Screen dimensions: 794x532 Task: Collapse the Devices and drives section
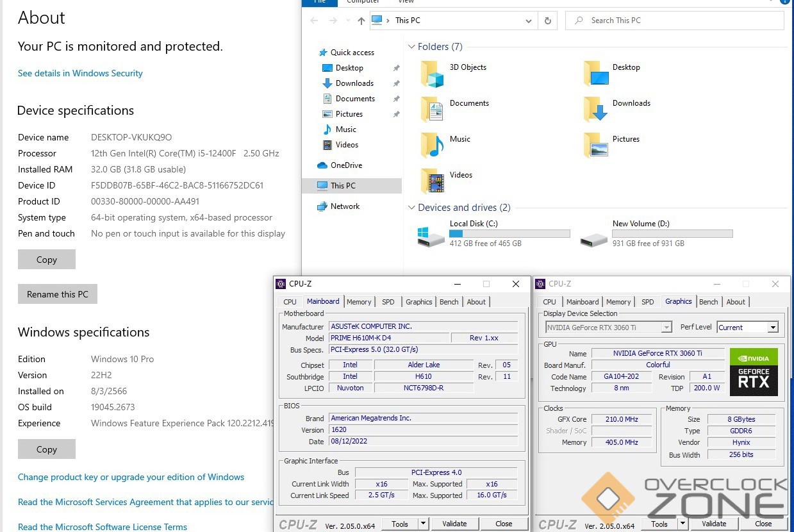[411, 208]
